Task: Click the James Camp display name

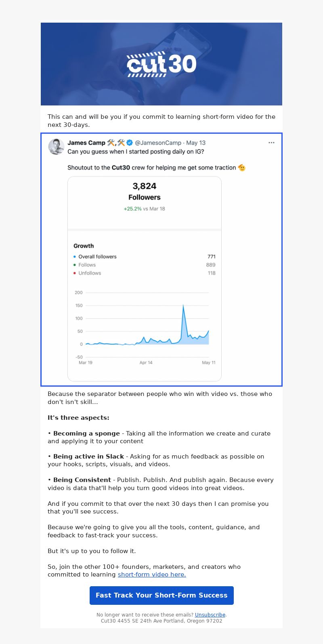Action: tap(86, 143)
